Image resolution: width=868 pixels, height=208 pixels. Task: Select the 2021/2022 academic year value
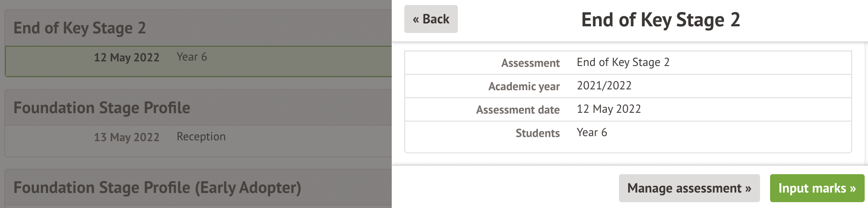point(604,86)
